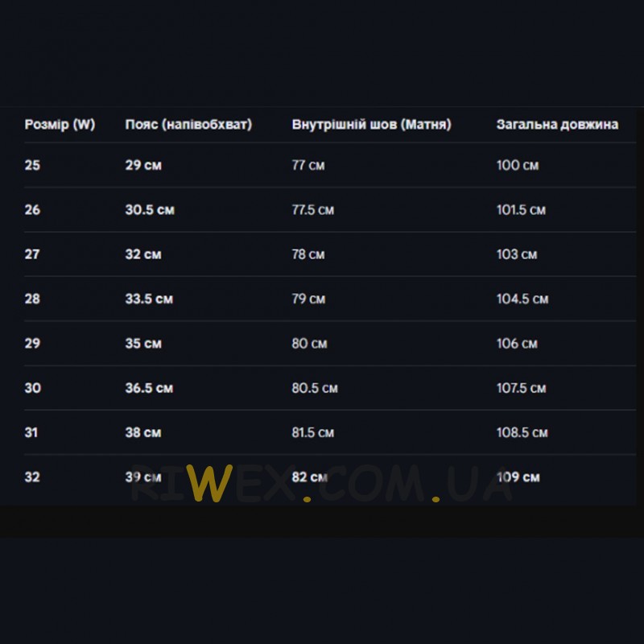644x644 pixels.
Task: Click size 26 row label
Action: tap(32, 210)
